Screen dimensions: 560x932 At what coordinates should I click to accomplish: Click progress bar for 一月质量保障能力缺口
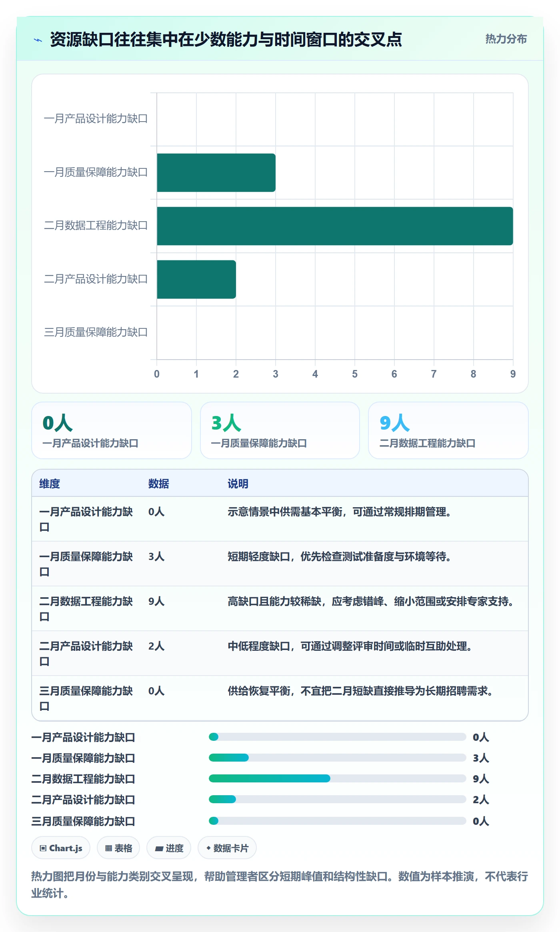pos(337,758)
